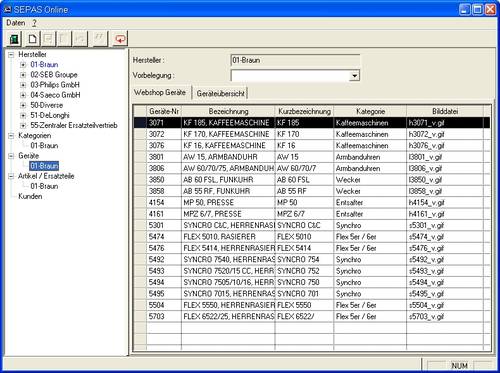Open the ? help menu
Screen dimensions: 500x373
[x=34, y=23]
